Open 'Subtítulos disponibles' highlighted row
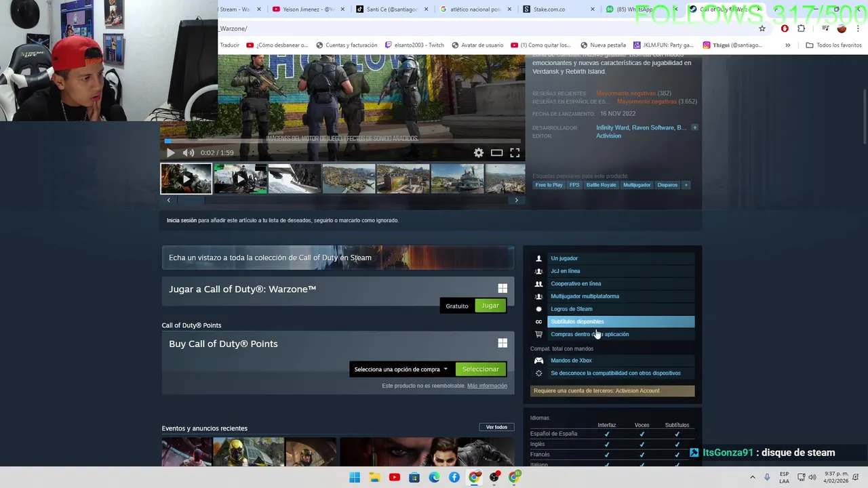The image size is (868, 488). pos(620,322)
